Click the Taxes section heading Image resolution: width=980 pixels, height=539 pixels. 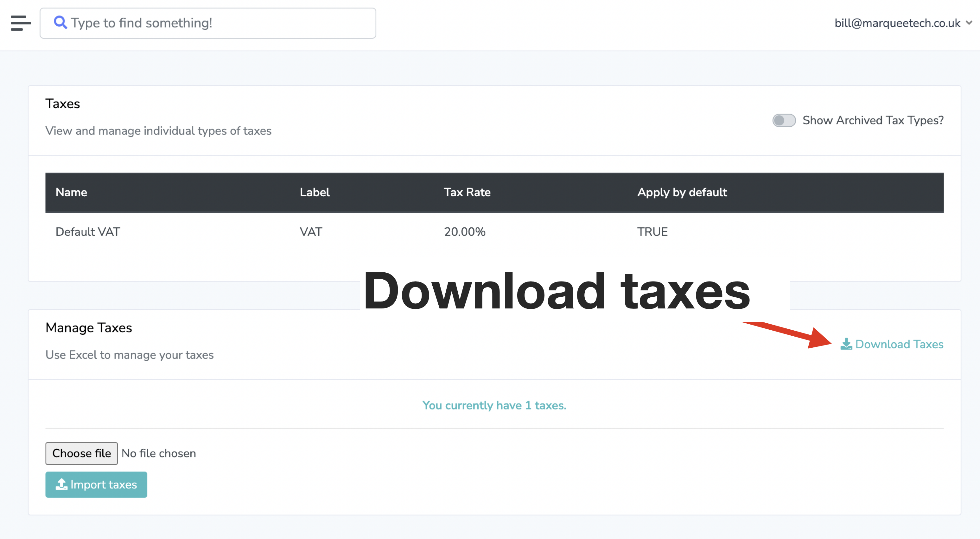click(63, 104)
